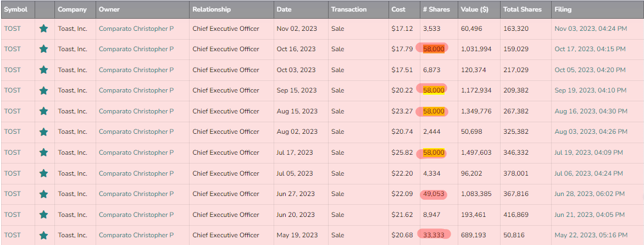Open the TOST link in the Jul 05 row
This screenshot has height=245, width=644.
[12, 173]
